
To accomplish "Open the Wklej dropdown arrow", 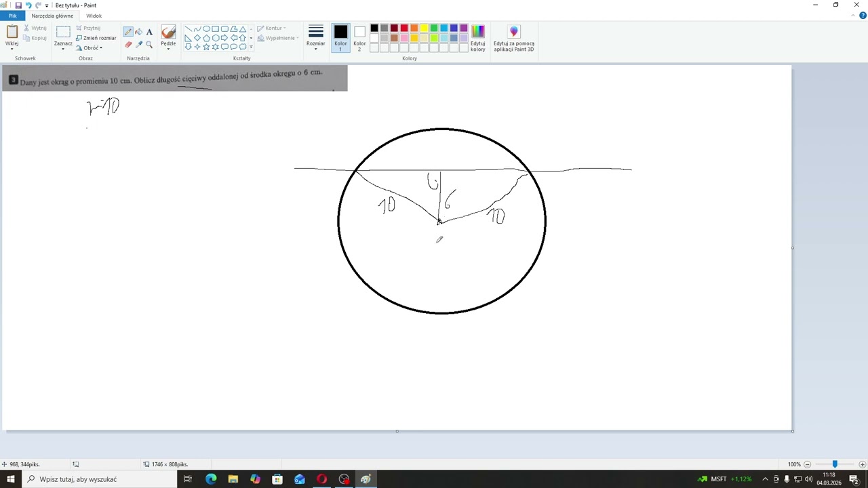I will pos(12,48).
